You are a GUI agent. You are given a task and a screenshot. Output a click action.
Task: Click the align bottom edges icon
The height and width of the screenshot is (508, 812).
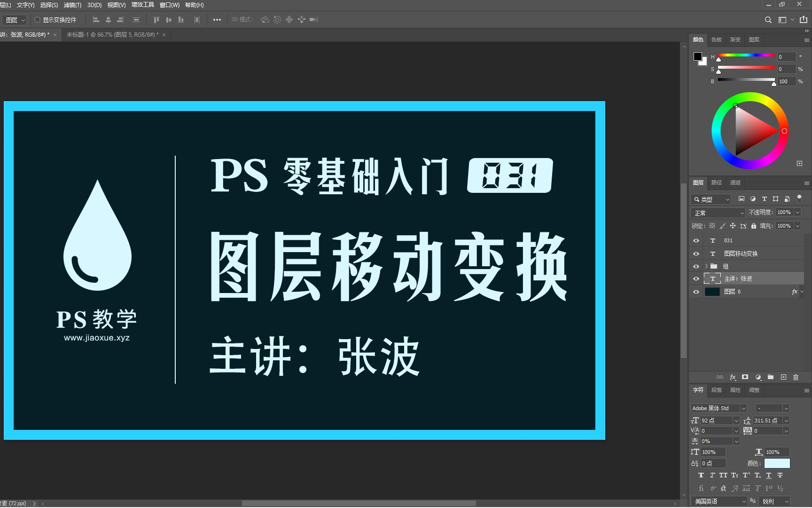pyautogui.click(x=181, y=20)
